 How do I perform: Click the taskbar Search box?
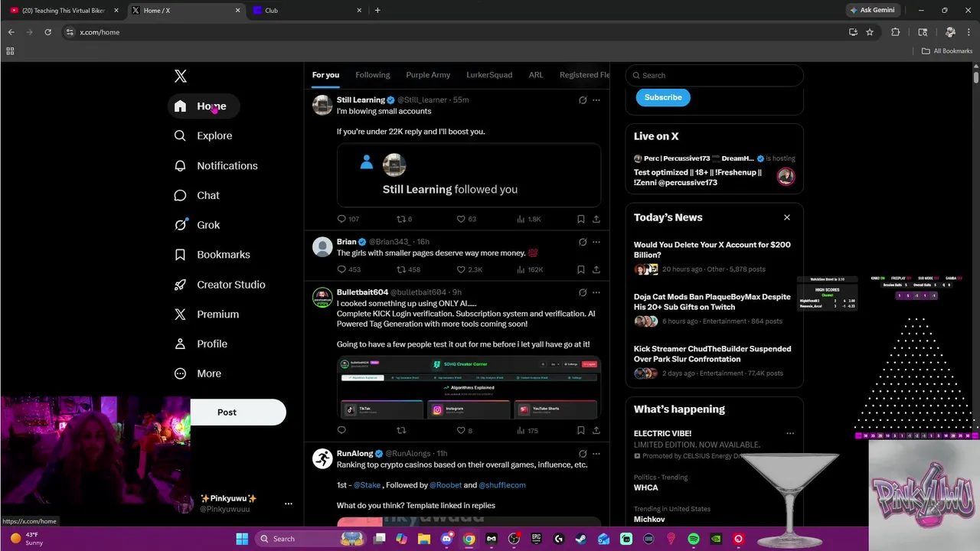[x=310, y=539]
